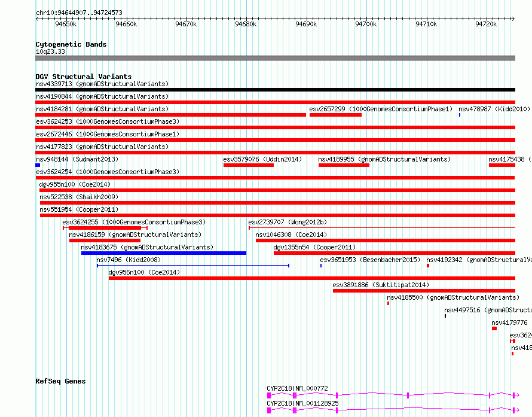Click the magenta NM_000772 transcript glyph
The height and width of the screenshot is (417, 532).
(x=393, y=395)
